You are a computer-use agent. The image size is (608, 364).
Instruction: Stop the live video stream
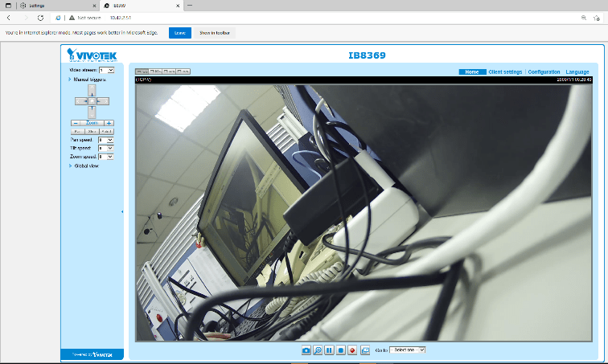point(341,350)
